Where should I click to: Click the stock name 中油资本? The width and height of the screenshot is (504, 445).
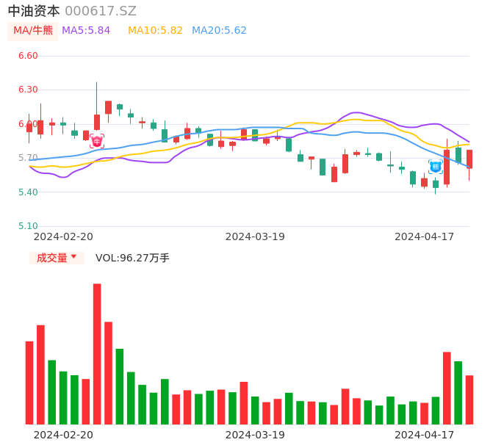tap(34, 11)
